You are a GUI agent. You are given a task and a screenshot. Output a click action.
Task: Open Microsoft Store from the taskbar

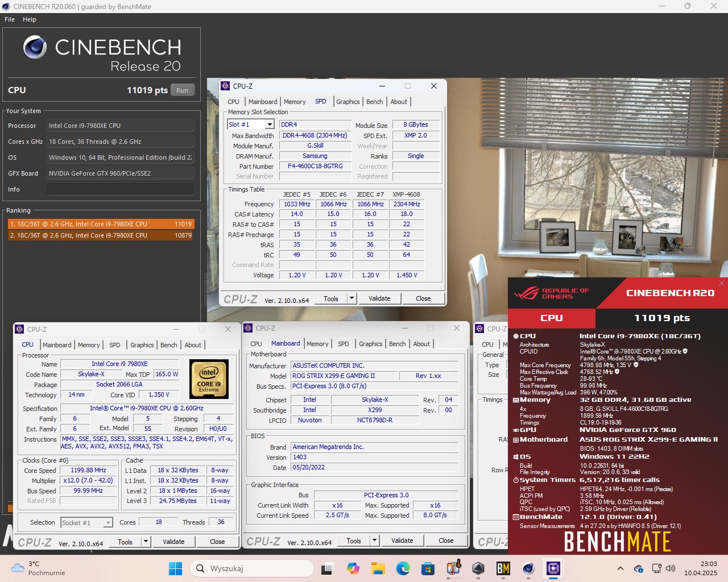428,568
